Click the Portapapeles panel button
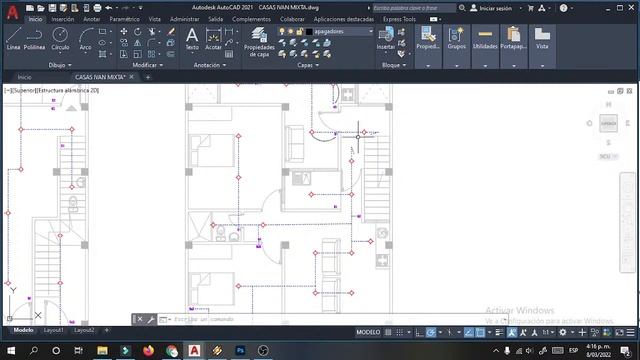640x360 pixels. [513, 47]
